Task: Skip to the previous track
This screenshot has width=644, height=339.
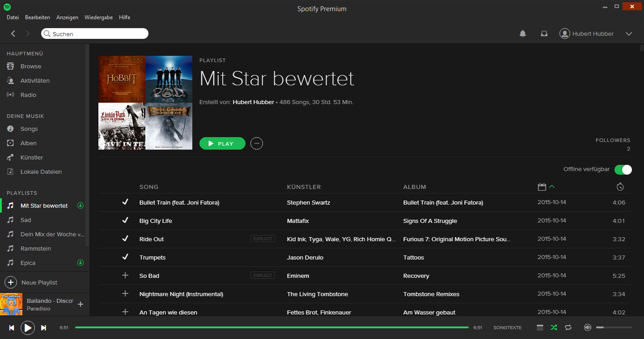Action: [12, 328]
